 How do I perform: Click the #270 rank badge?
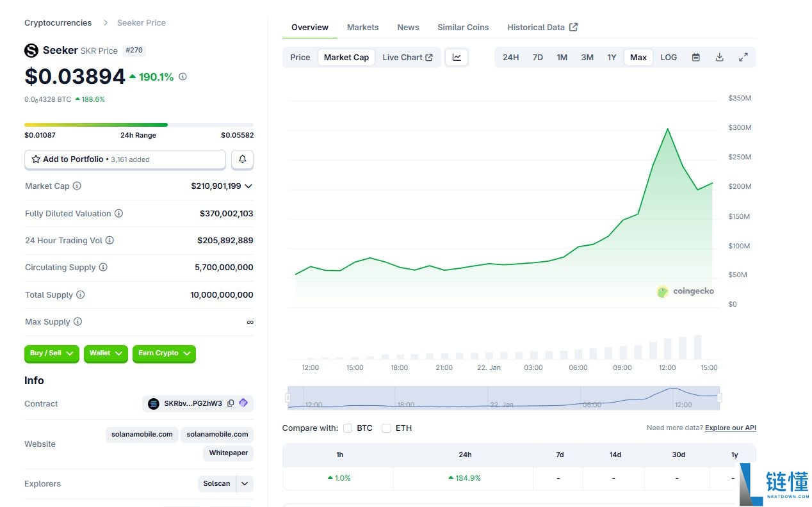coord(134,51)
